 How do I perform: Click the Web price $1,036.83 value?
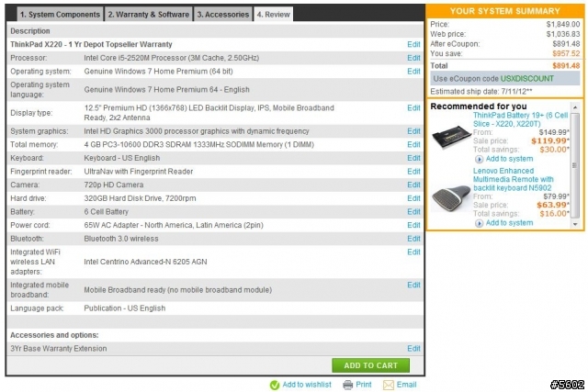[563, 34]
